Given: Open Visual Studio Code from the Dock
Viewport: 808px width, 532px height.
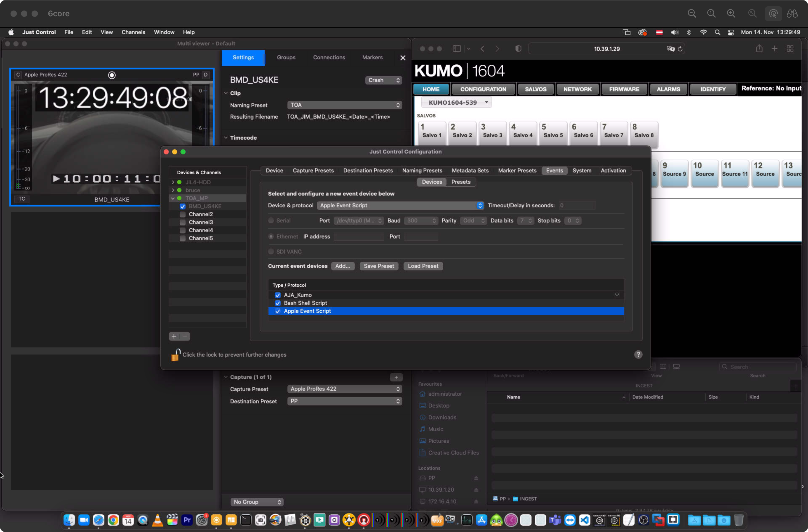Looking at the screenshot, I should (585, 520).
